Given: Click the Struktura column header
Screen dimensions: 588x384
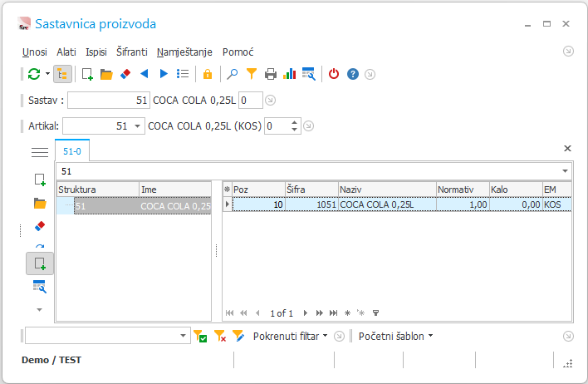Looking at the screenshot, I should (98, 190).
